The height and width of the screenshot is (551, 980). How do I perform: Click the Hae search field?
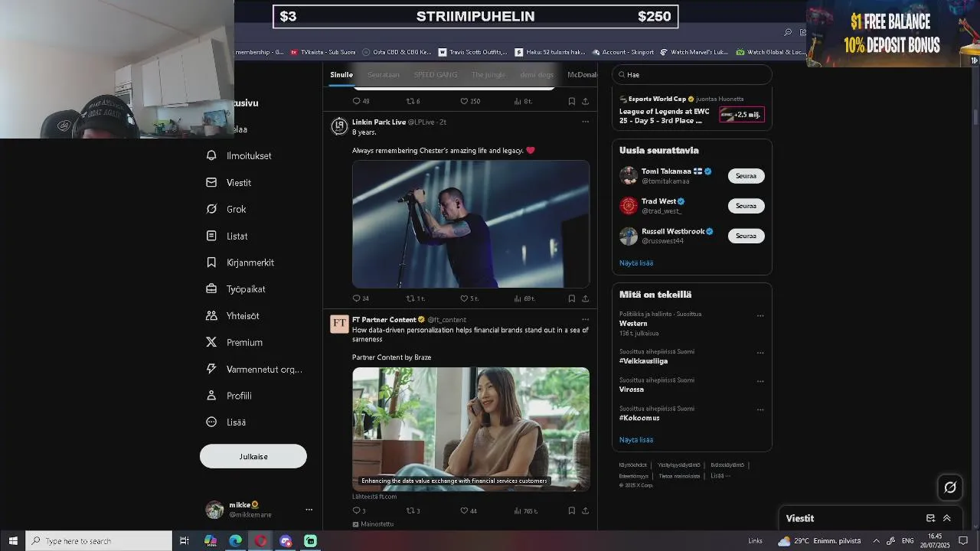(x=692, y=74)
